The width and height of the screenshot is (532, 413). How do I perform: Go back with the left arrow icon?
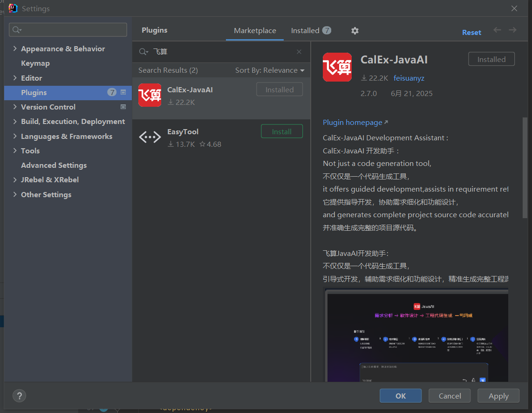point(498,30)
